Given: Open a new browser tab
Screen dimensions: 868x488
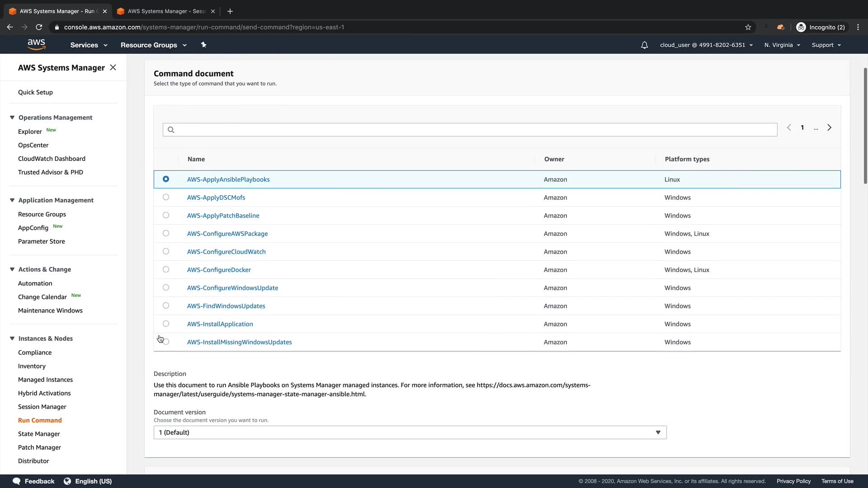Looking at the screenshot, I should point(230,11).
